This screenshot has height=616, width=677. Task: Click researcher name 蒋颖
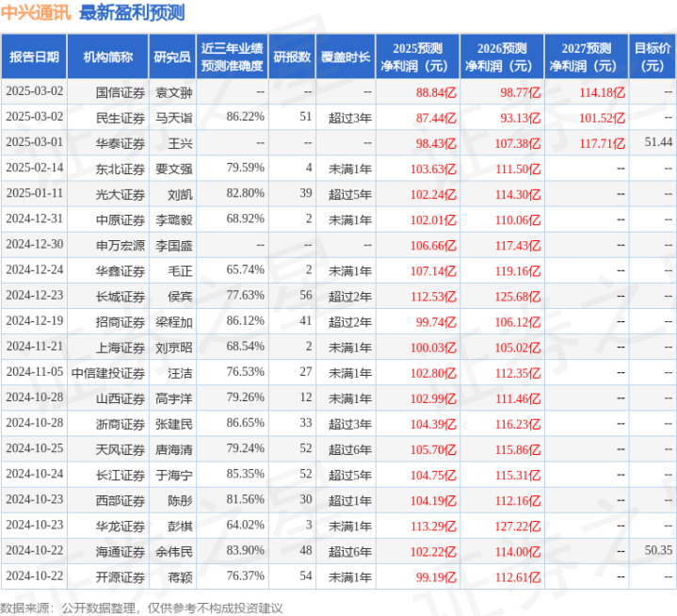[180, 576]
